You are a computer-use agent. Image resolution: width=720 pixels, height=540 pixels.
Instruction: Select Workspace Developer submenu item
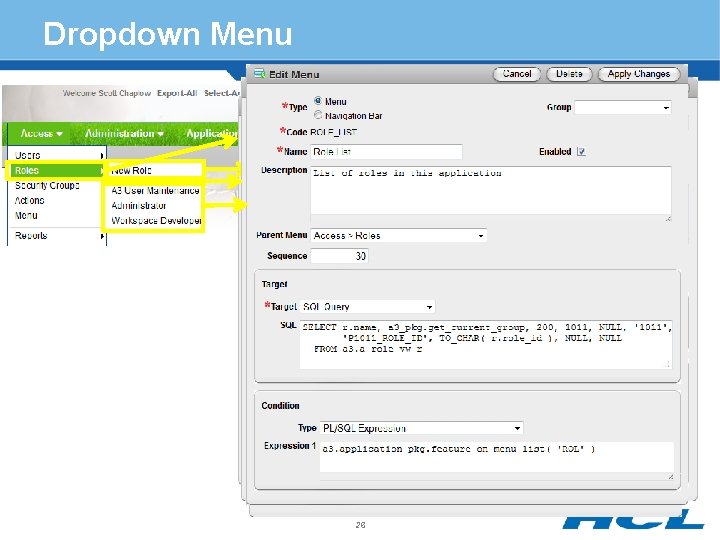(156, 221)
